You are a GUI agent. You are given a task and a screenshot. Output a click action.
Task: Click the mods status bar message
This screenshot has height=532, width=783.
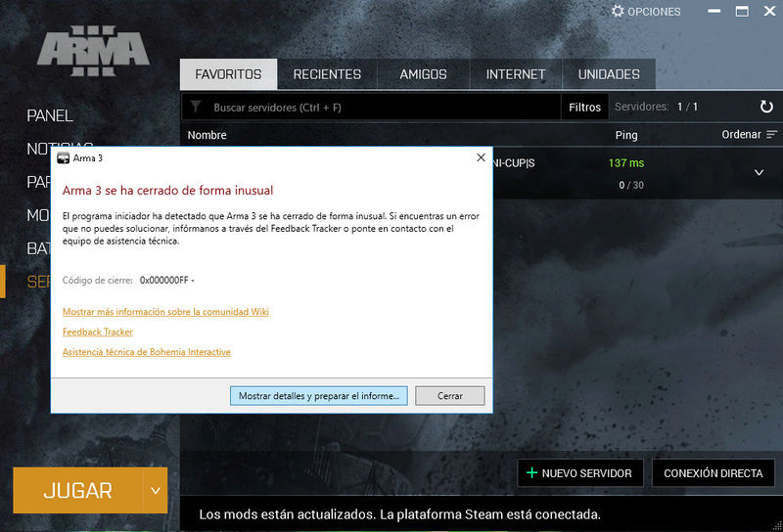pos(399,514)
